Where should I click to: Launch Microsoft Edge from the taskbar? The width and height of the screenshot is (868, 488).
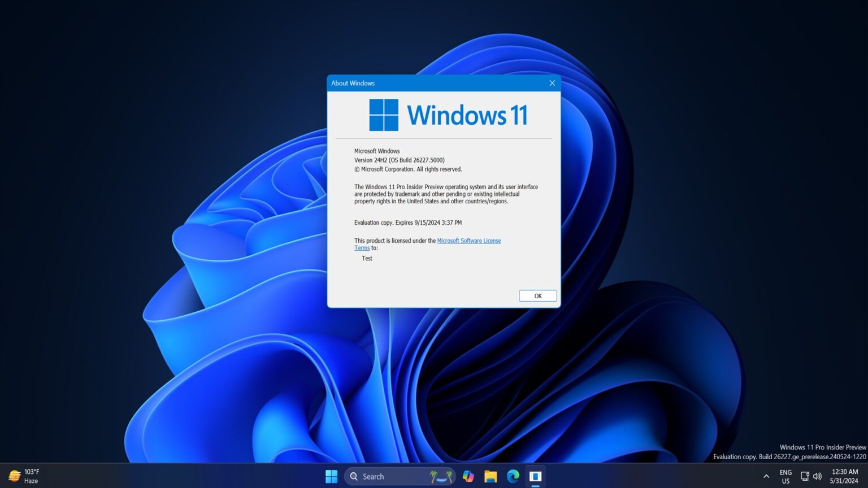513,476
